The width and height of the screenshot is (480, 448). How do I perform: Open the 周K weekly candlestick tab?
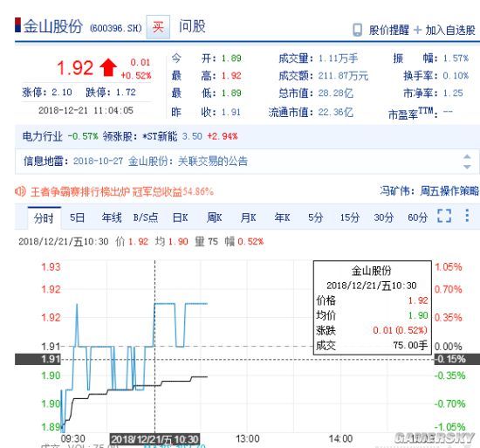[x=215, y=217]
